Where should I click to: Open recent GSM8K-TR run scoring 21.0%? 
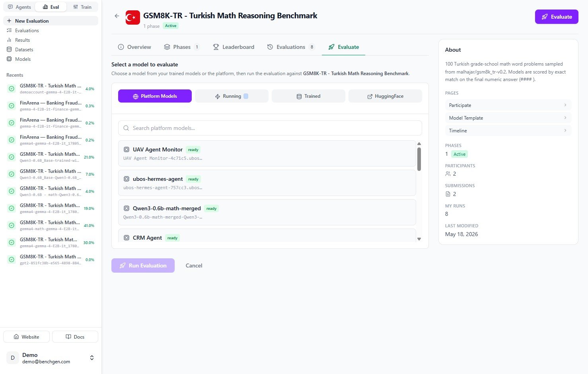[x=51, y=157]
